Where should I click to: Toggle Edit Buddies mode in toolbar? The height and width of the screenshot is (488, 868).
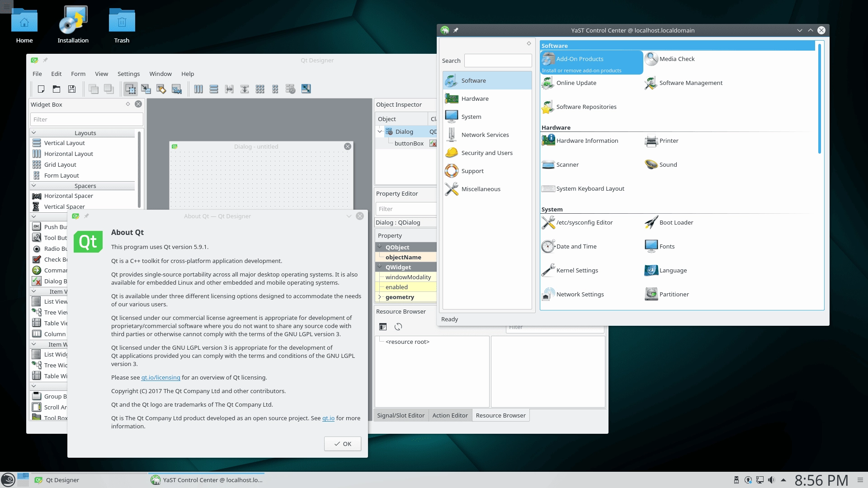pyautogui.click(x=161, y=89)
